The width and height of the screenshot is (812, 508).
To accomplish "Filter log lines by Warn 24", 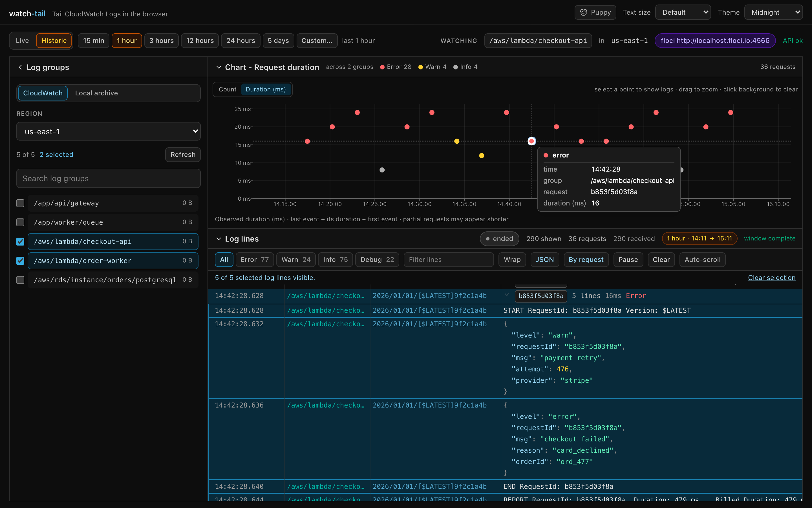I will point(296,260).
